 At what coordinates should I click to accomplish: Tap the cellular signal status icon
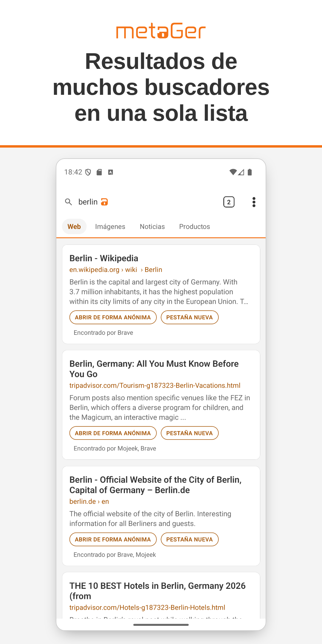click(241, 172)
